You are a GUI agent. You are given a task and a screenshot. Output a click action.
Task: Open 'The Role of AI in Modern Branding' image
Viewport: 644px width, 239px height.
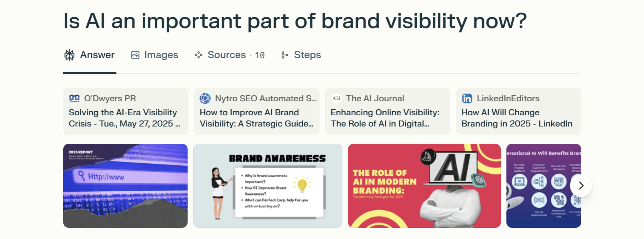(x=424, y=186)
